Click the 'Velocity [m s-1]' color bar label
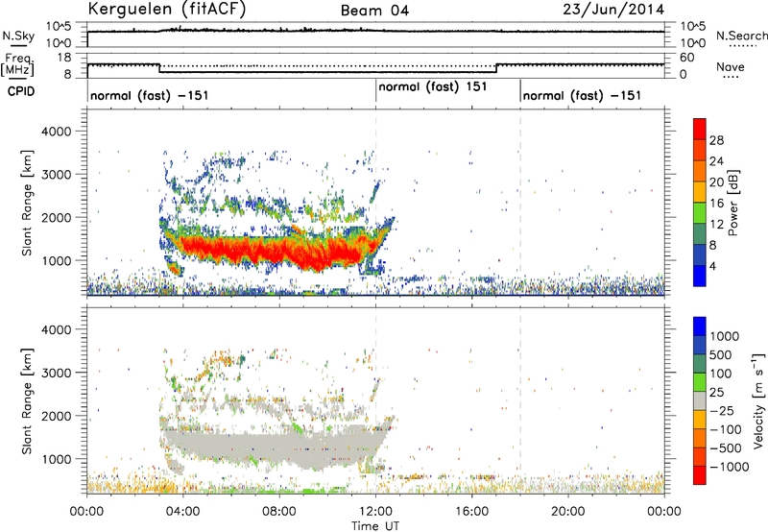This screenshot has width=768, height=532. 758,401
